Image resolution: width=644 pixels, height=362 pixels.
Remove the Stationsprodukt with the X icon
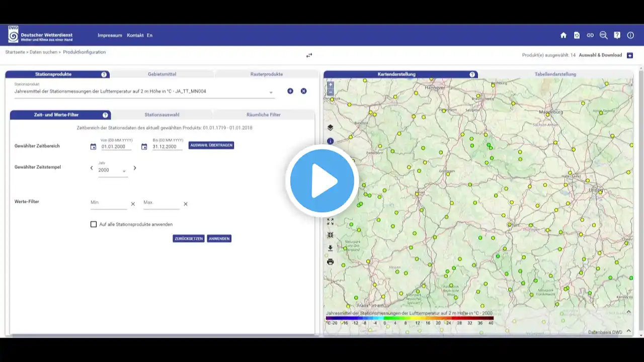[303, 91]
